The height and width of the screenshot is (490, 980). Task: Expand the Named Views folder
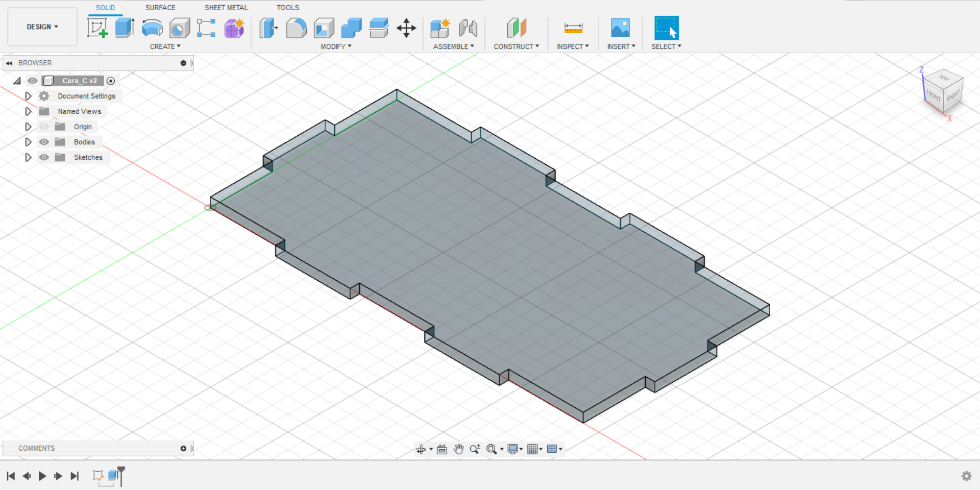point(29,111)
